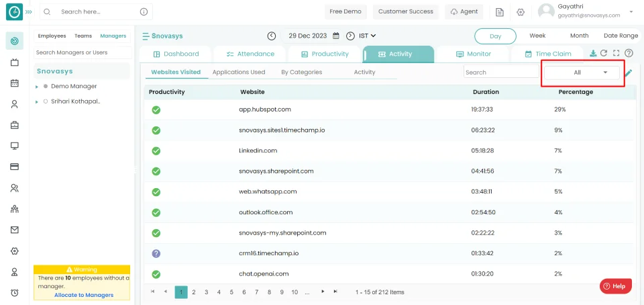Open the date picker calendar icon
The image size is (644, 305).
[x=335, y=36]
